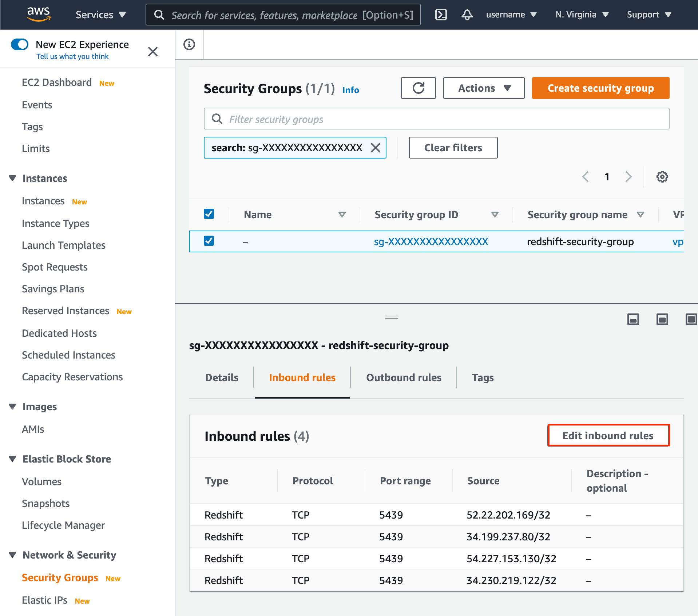Click the notifications bell icon
698x616 pixels.
[467, 15]
